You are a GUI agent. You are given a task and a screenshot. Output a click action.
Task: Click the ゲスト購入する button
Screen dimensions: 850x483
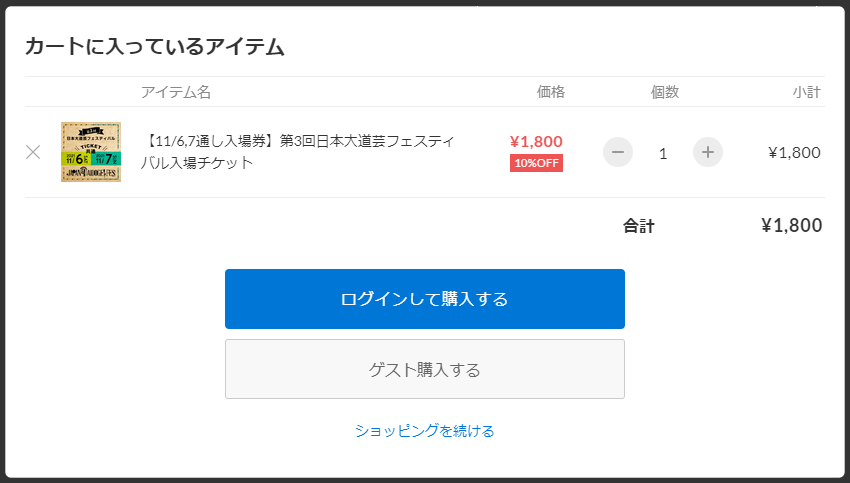tap(424, 369)
